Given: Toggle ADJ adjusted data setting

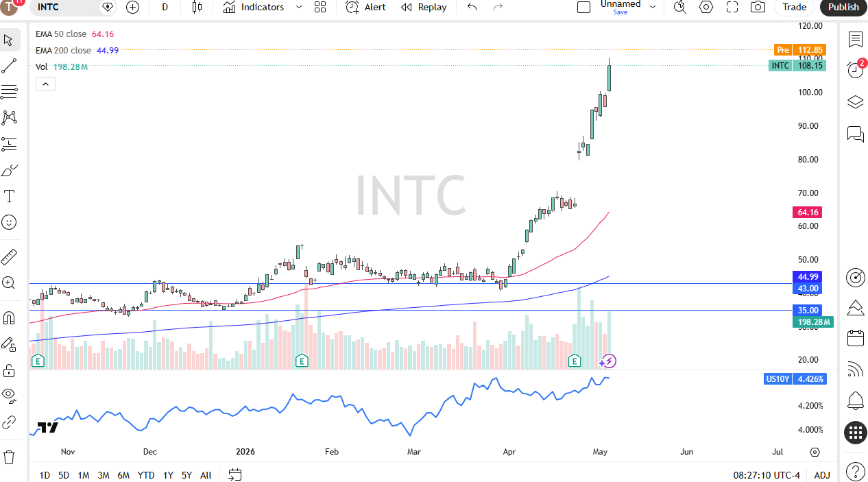Looking at the screenshot, I should tap(822, 475).
